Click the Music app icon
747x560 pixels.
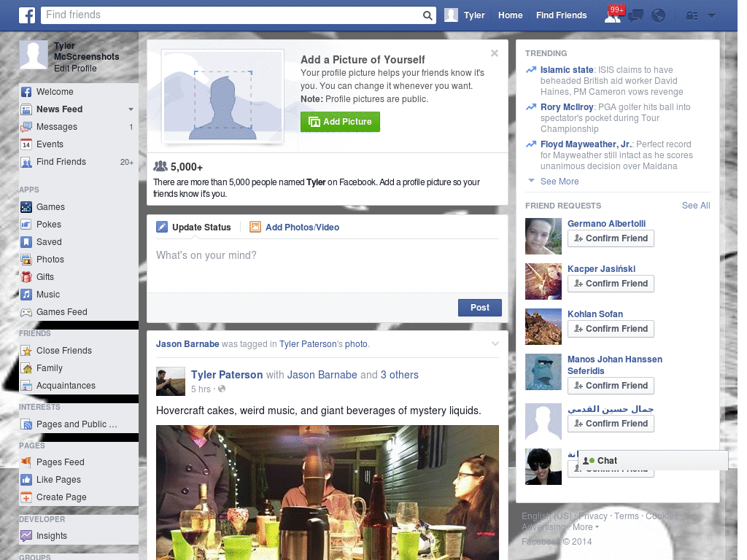(26, 295)
